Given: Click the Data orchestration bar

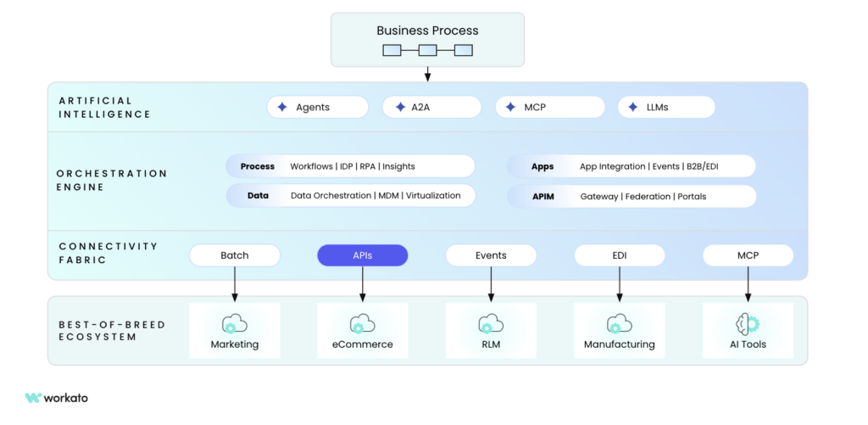Looking at the screenshot, I should tap(349, 196).
